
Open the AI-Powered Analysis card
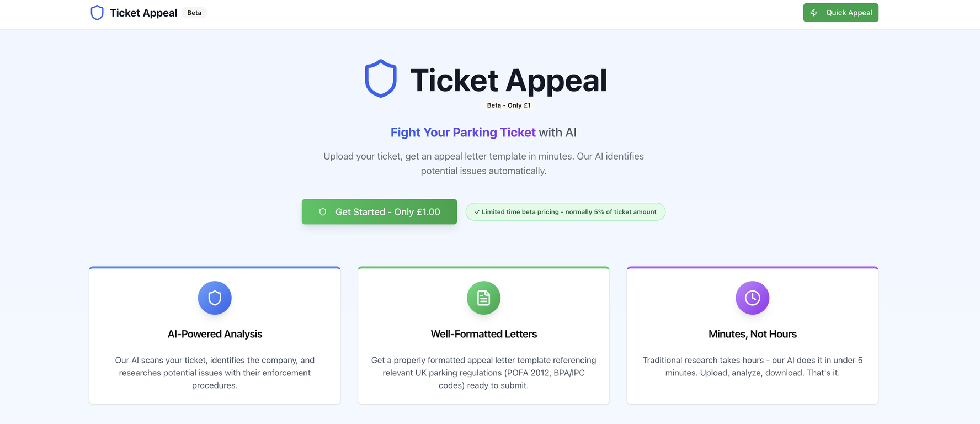point(215,335)
